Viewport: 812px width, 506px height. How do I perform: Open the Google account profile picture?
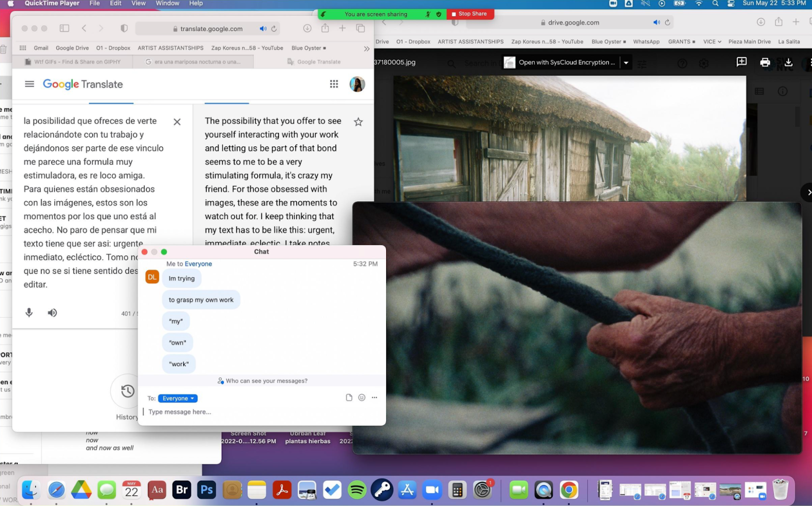357,84
